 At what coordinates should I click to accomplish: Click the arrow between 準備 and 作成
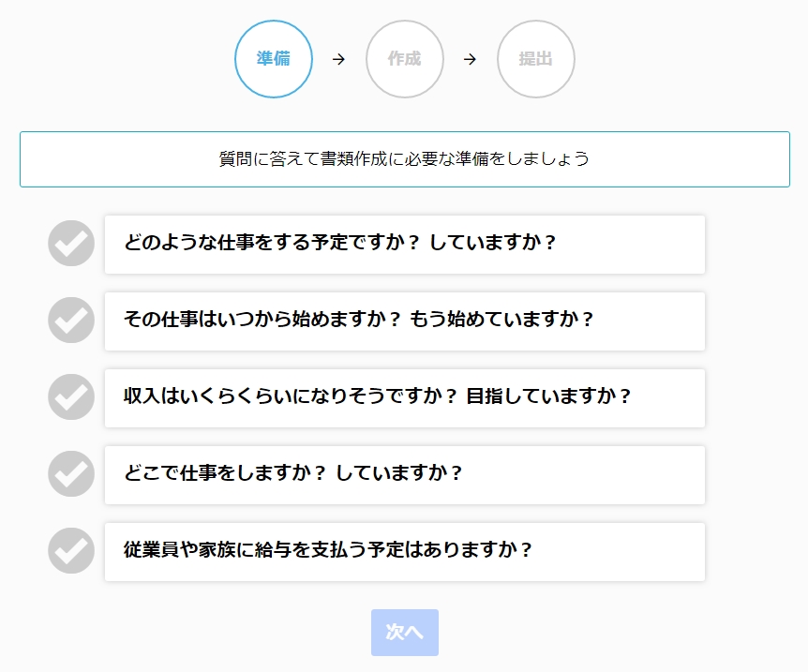(x=338, y=59)
